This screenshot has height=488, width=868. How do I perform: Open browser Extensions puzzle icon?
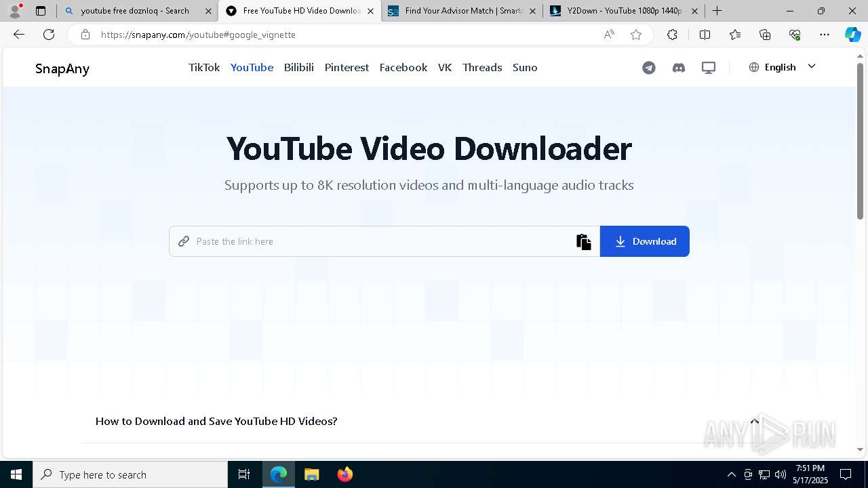[x=672, y=35]
